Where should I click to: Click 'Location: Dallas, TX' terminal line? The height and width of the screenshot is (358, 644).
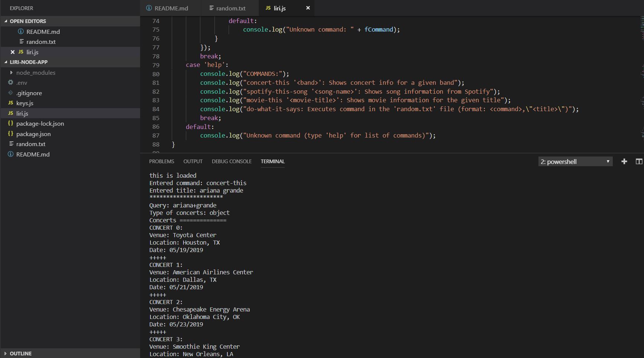tap(183, 280)
